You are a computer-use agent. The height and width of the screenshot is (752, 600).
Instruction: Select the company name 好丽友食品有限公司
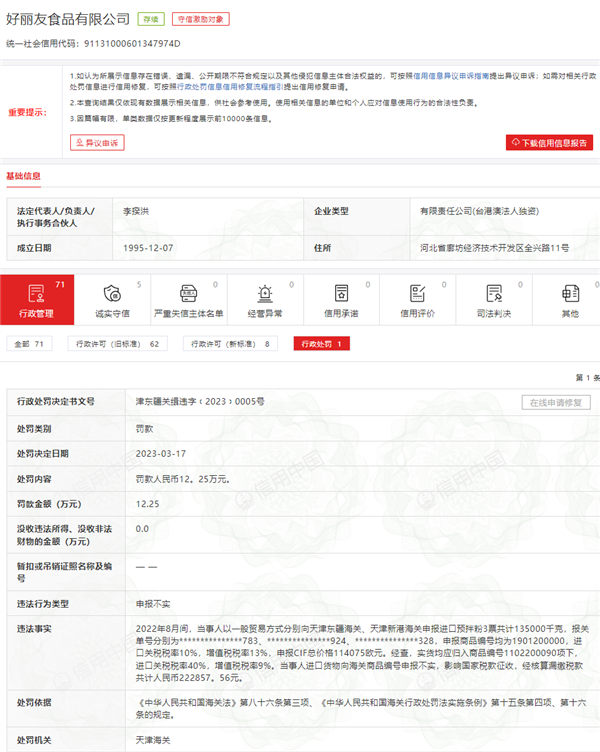tap(68, 19)
